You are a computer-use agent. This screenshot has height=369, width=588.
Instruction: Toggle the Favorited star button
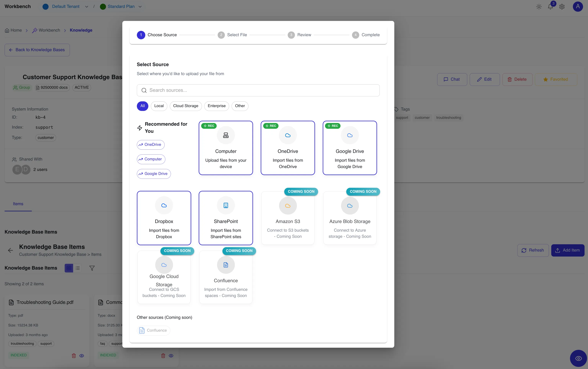tap(556, 80)
